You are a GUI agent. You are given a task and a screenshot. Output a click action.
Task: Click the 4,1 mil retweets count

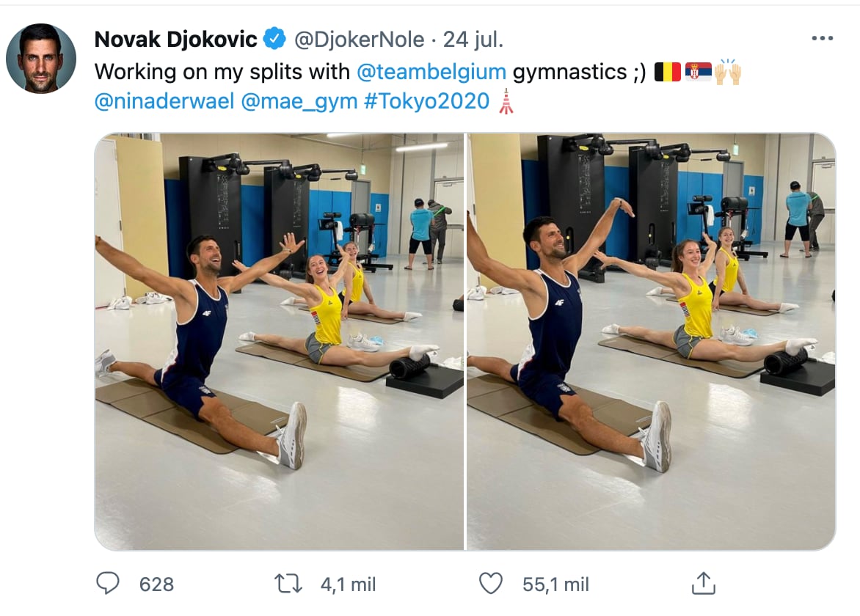click(x=349, y=584)
